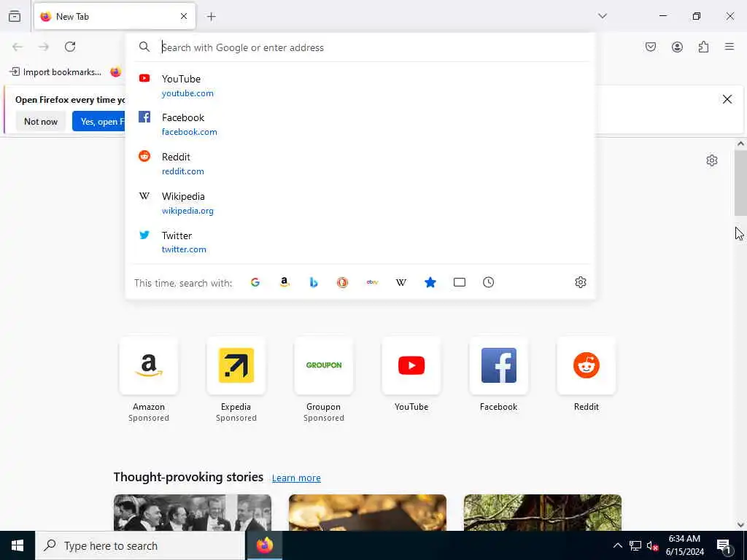Open search settings gear in dropdown
The width and height of the screenshot is (747, 560).
click(580, 282)
